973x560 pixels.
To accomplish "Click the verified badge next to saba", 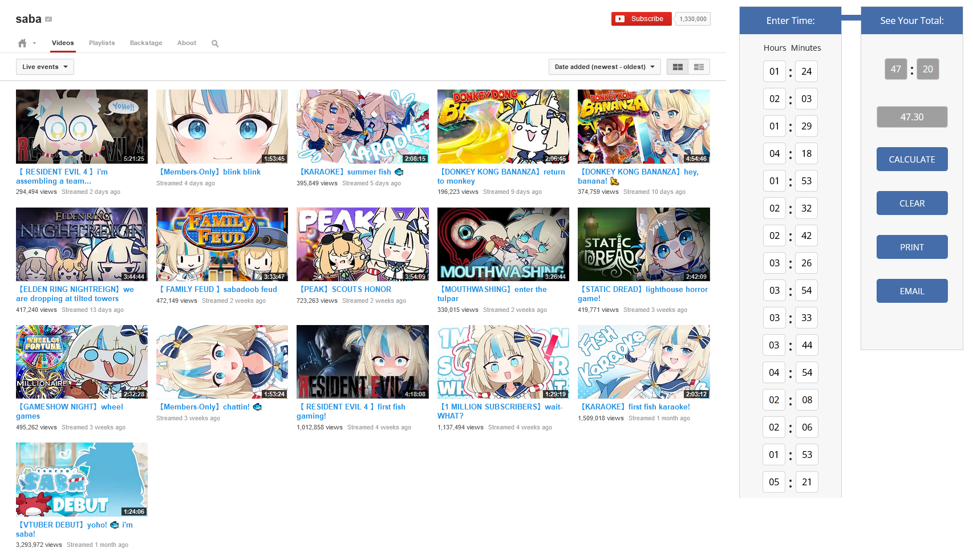I will 48,19.
